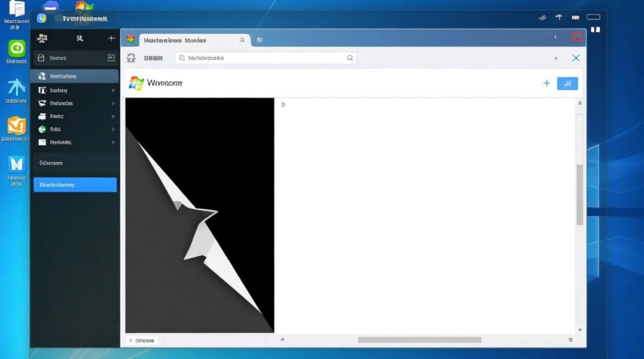The height and width of the screenshot is (359, 644).
Task: Expand the sidebar item with the green icon
Action: click(113, 129)
